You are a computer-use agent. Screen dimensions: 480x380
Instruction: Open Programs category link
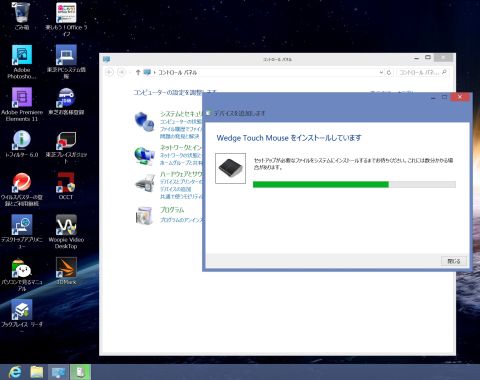(x=172, y=210)
